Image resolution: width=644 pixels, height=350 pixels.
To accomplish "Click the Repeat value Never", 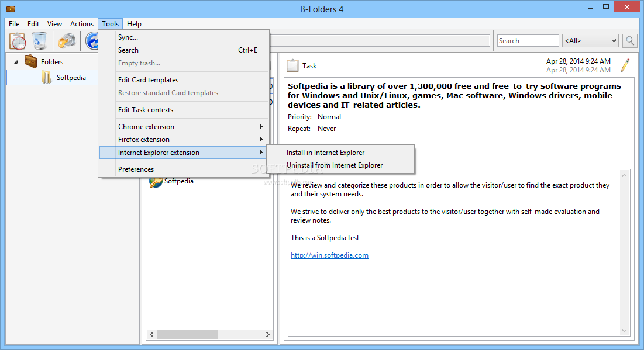I will 326,129.
